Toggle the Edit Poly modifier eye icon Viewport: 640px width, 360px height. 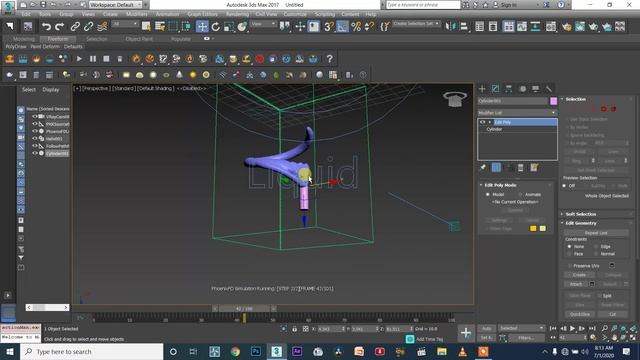tap(482, 122)
